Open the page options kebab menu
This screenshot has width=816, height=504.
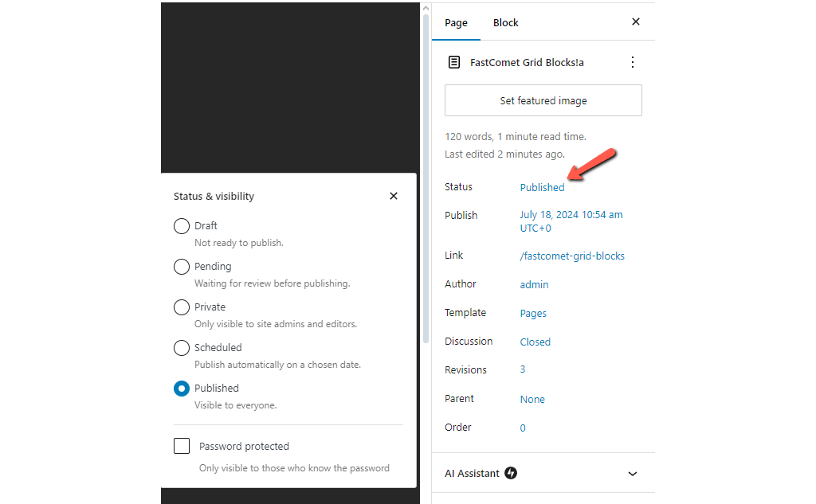[x=633, y=61]
